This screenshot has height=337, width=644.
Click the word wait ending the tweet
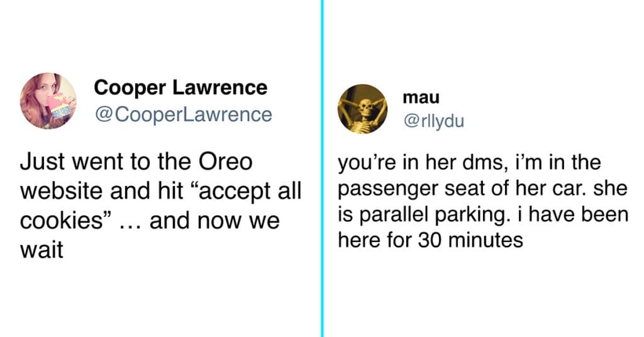(x=42, y=250)
